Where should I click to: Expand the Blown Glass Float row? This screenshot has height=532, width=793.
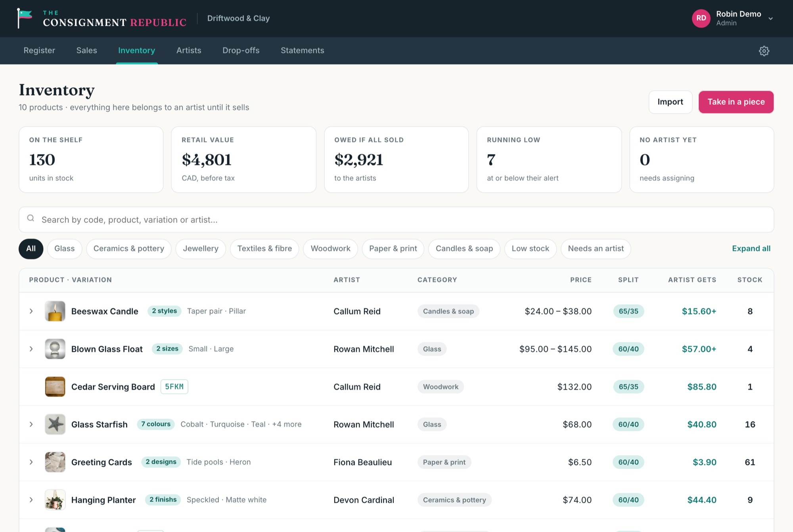[x=31, y=349]
